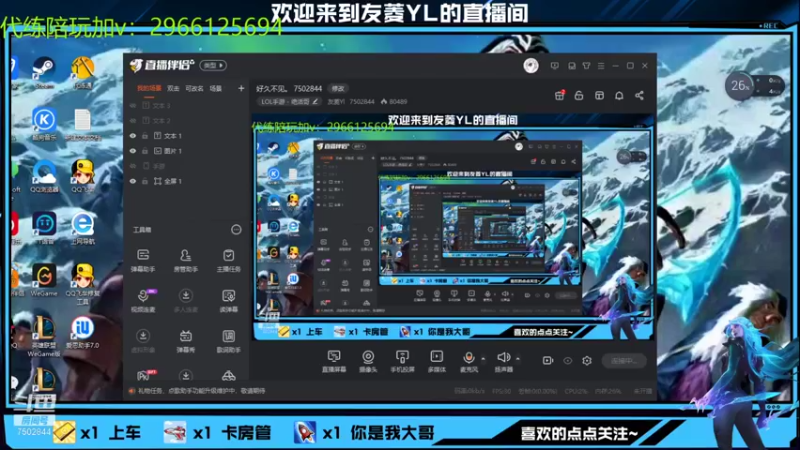The height and width of the screenshot is (450, 800).
Task: Click the PK tool icon
Action: 145,376
